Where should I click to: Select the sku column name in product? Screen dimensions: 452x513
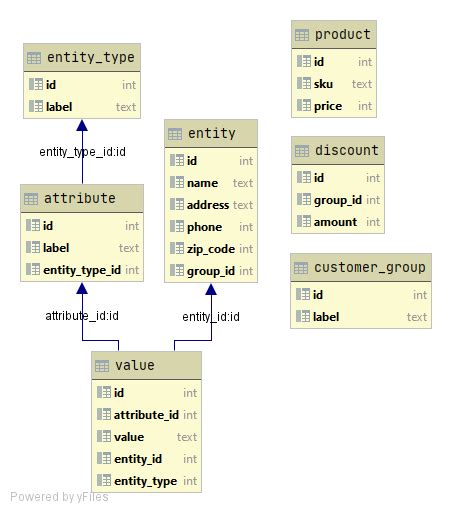pos(323,84)
